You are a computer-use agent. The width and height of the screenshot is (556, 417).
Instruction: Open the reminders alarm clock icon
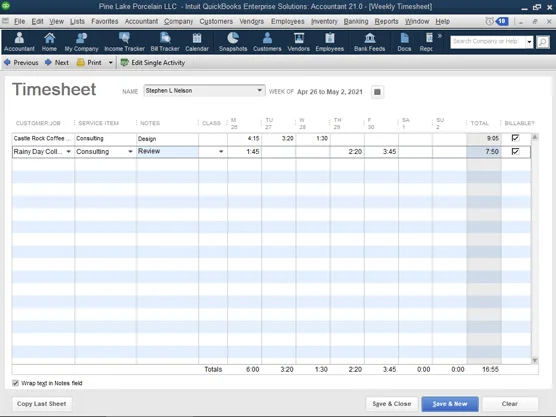tap(490, 22)
